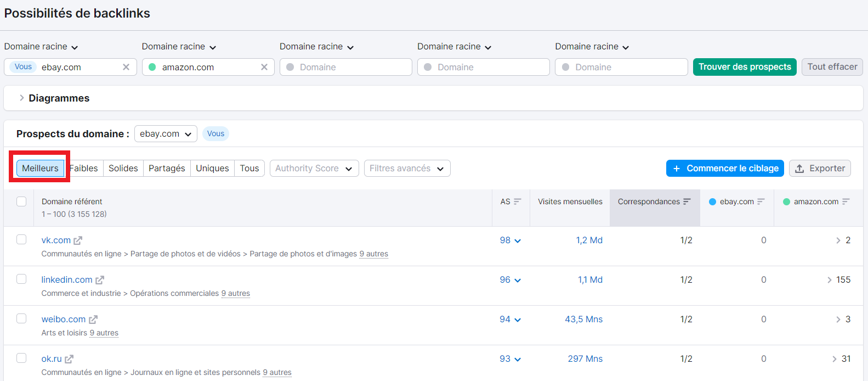868x381 pixels.
Task: Check the weibo.com row checkbox
Action: [21, 318]
